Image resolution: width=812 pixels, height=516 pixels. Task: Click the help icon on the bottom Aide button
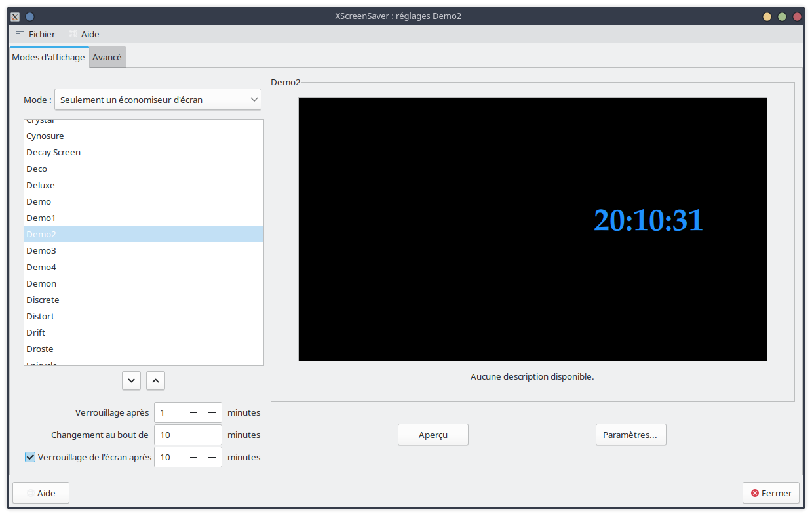point(29,492)
